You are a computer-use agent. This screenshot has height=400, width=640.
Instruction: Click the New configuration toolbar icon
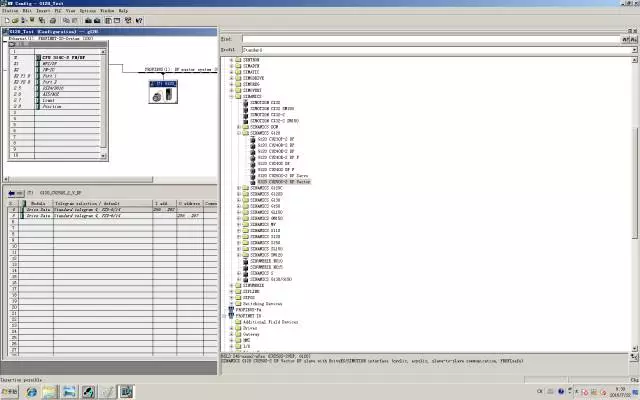tap(5, 19)
